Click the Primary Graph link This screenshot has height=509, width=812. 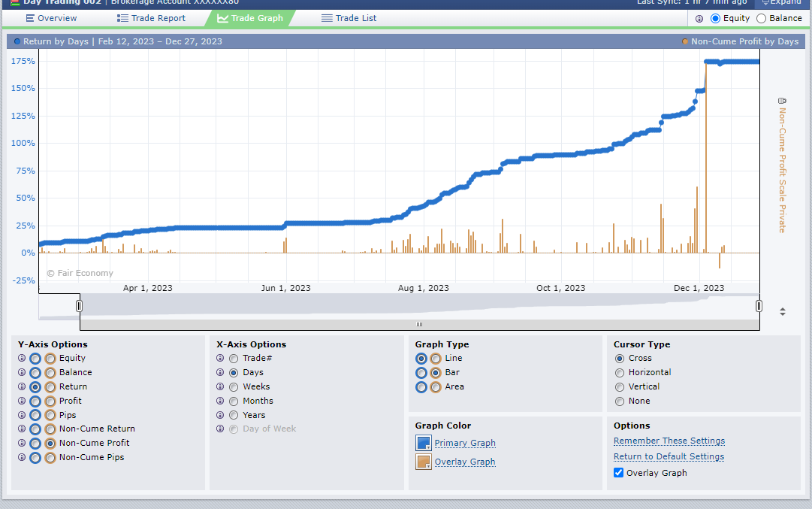[465, 443]
